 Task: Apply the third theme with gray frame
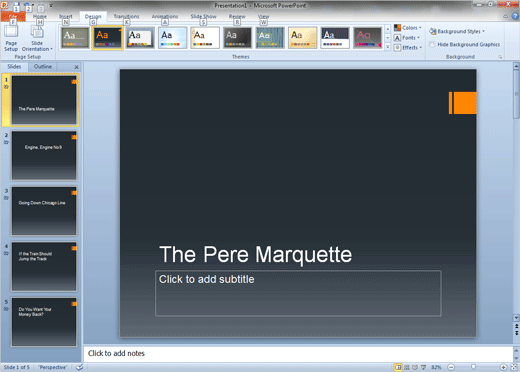[140, 38]
